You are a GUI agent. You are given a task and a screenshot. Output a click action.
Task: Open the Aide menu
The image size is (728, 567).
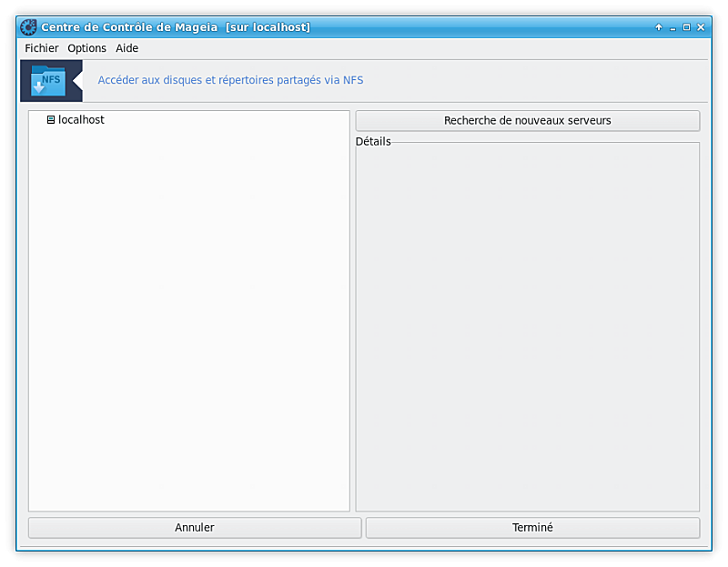126,48
